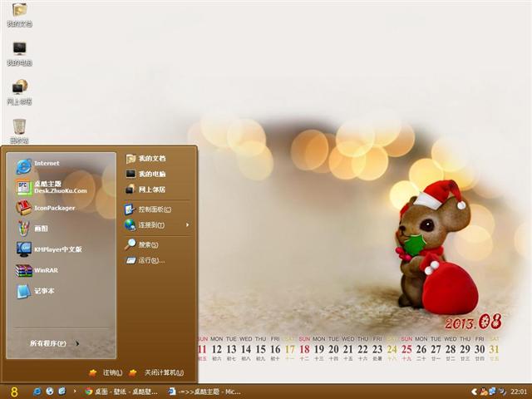Screen dimensions: 532x399
Task: Click the person figure system tray icon
Action: [x=484, y=392]
